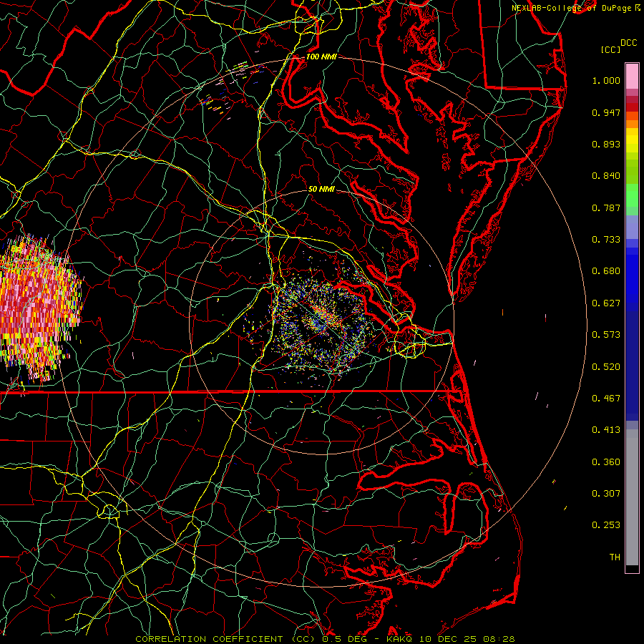Click the DCC label above the color scale
This screenshot has width=644, height=644.
point(628,43)
